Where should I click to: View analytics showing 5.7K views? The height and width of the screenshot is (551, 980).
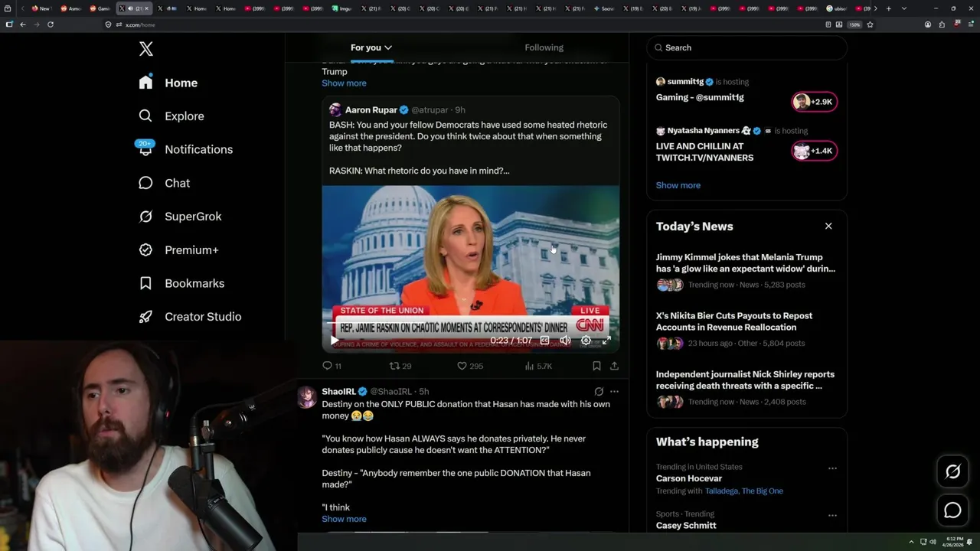pyautogui.click(x=538, y=366)
